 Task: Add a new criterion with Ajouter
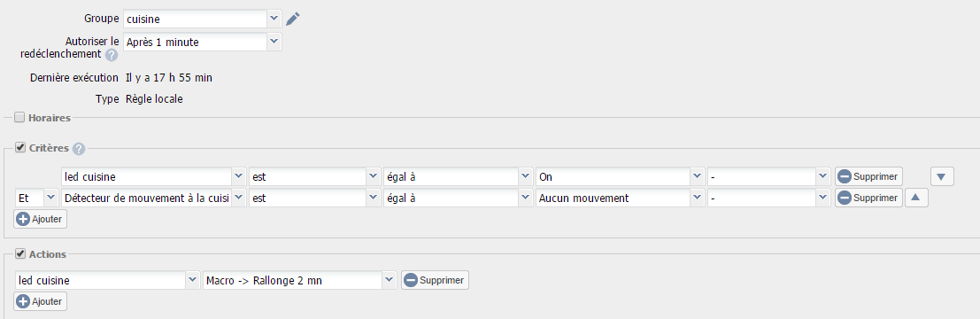[41, 219]
